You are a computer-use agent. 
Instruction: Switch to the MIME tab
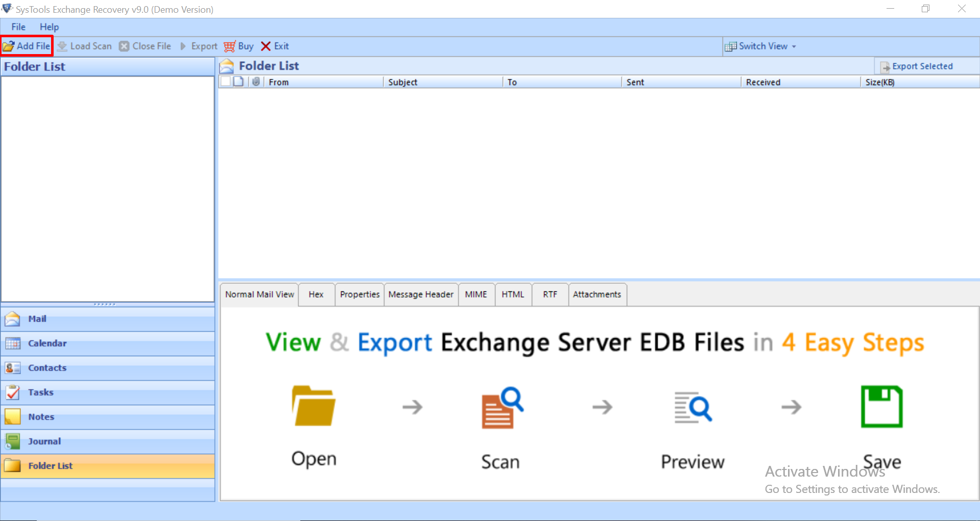(476, 294)
